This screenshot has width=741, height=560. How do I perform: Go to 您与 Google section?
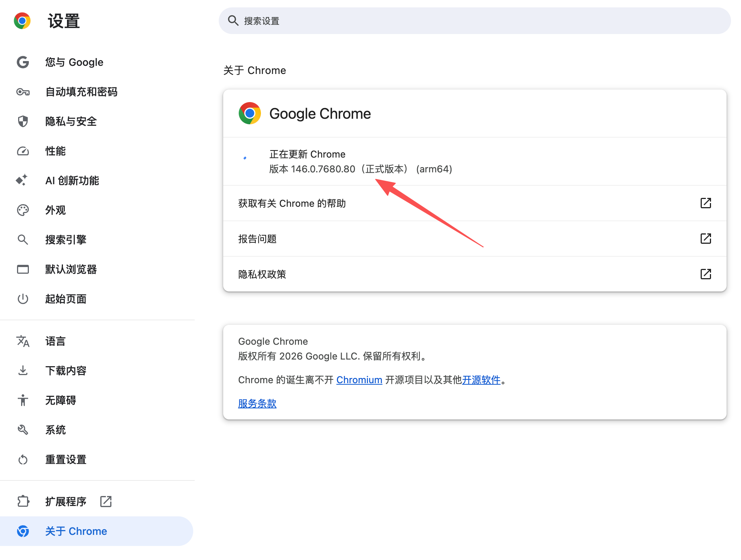[74, 62]
